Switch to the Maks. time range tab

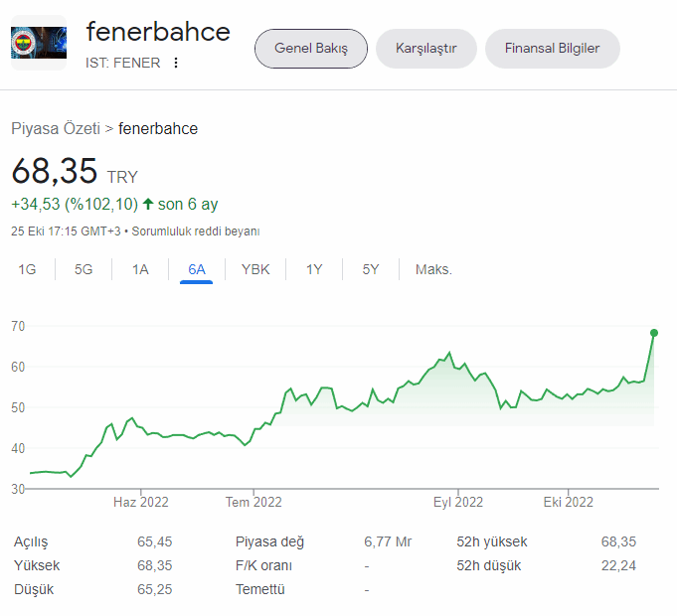pyautogui.click(x=433, y=269)
